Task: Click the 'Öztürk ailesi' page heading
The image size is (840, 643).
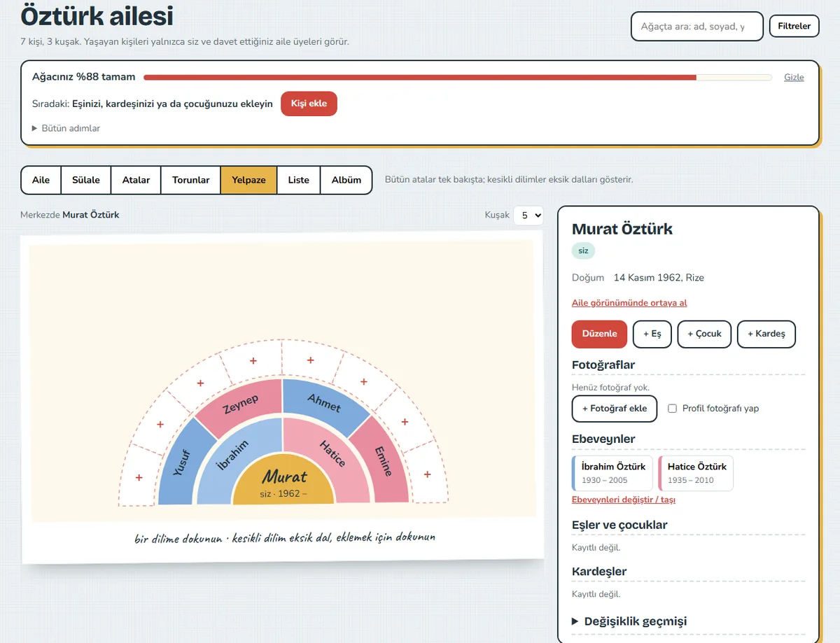Action: point(97,15)
